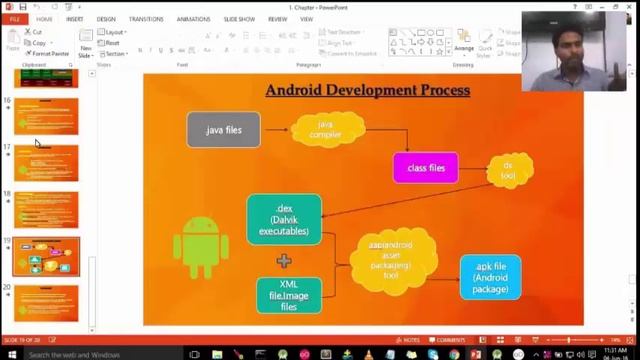Screen dimensions: 640x360
Task: Open the Section dropdown
Action: (114, 53)
